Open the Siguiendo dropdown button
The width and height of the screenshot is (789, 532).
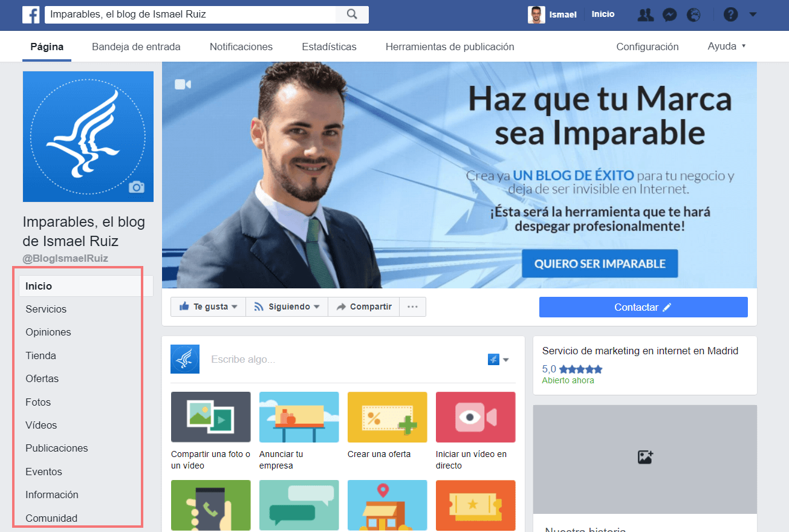pyautogui.click(x=287, y=307)
